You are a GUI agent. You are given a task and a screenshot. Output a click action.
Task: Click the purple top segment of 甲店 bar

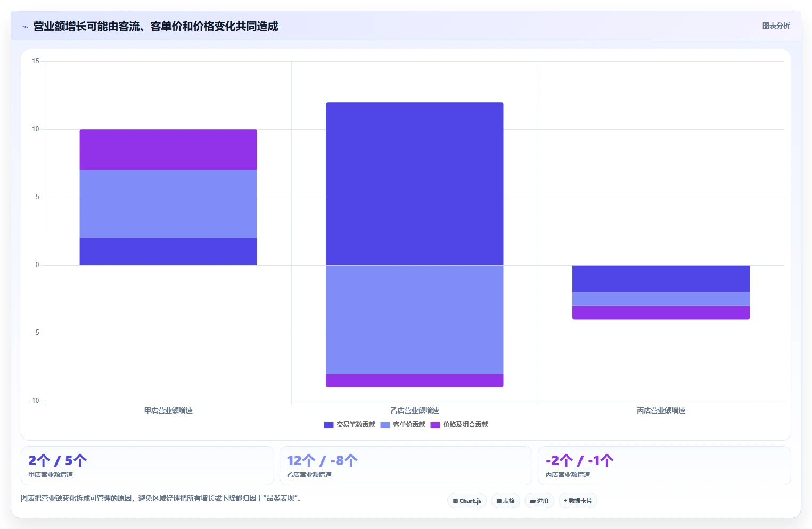168,150
